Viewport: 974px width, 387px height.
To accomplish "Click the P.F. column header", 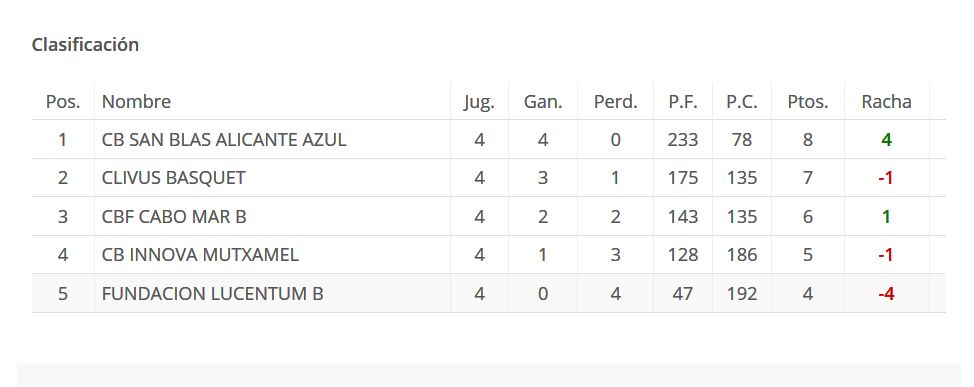I will tap(683, 101).
